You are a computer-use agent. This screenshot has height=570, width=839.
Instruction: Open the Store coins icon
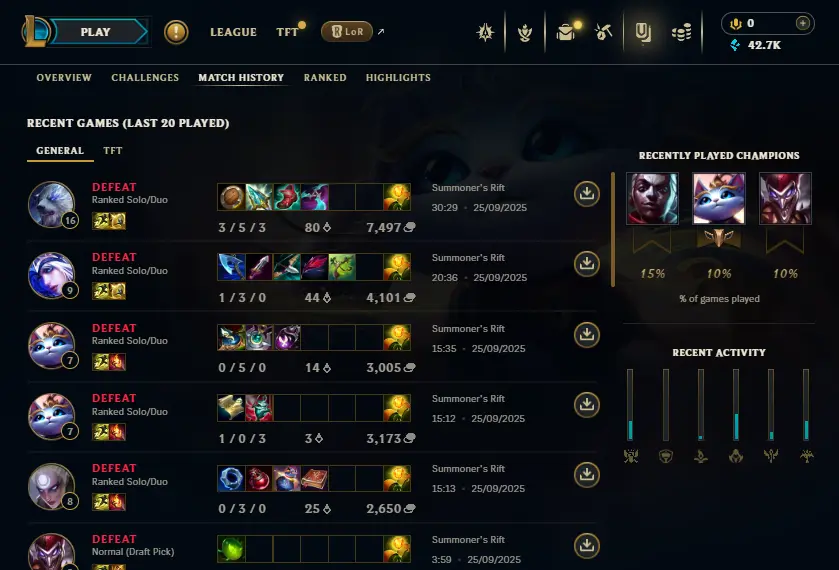coord(681,32)
